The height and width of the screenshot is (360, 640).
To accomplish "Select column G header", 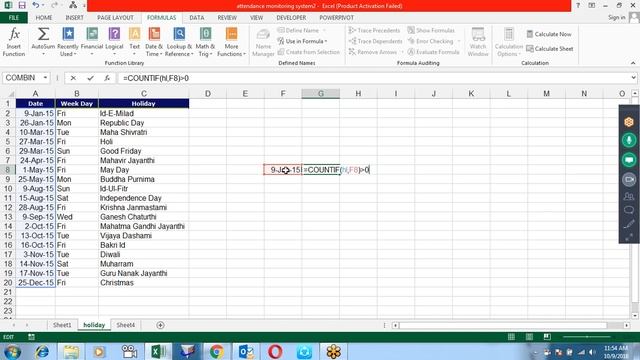I will pos(320,93).
